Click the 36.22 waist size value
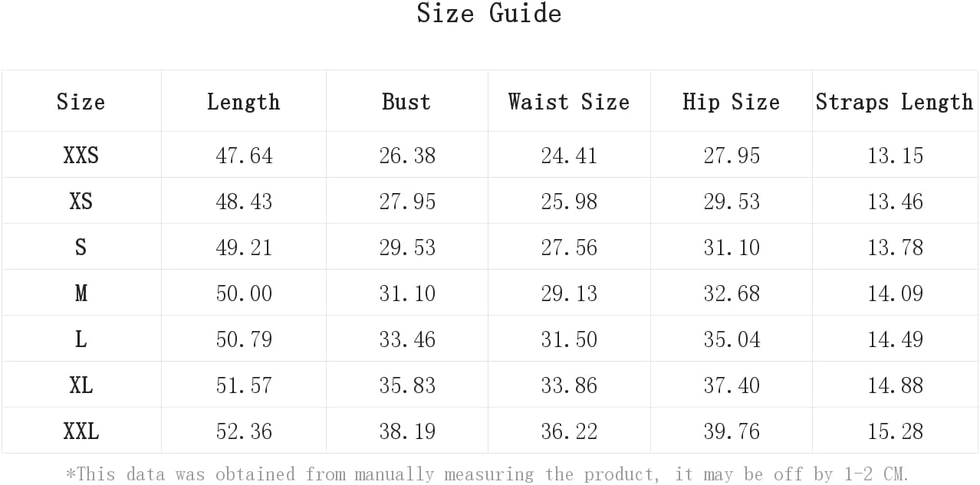The width and height of the screenshot is (980, 485). click(569, 431)
